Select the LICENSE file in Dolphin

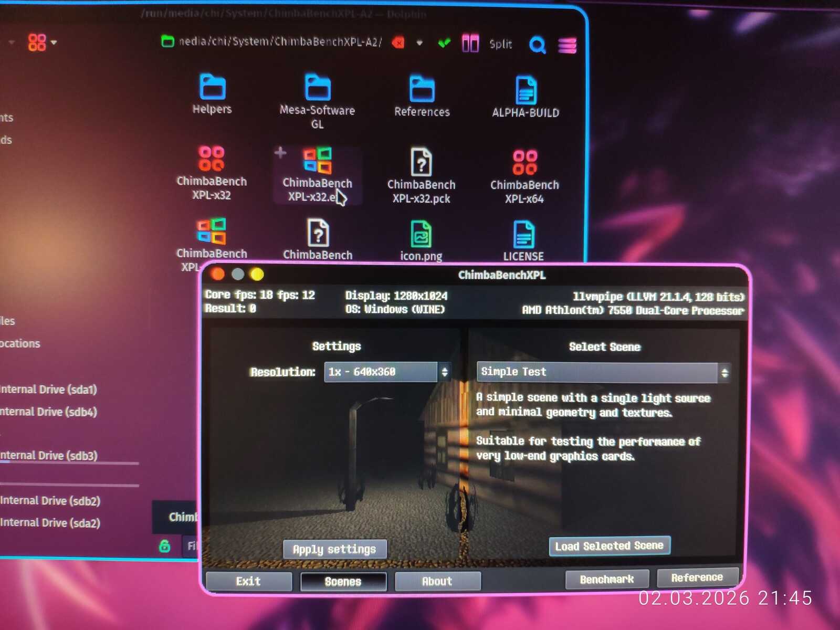[x=523, y=241]
